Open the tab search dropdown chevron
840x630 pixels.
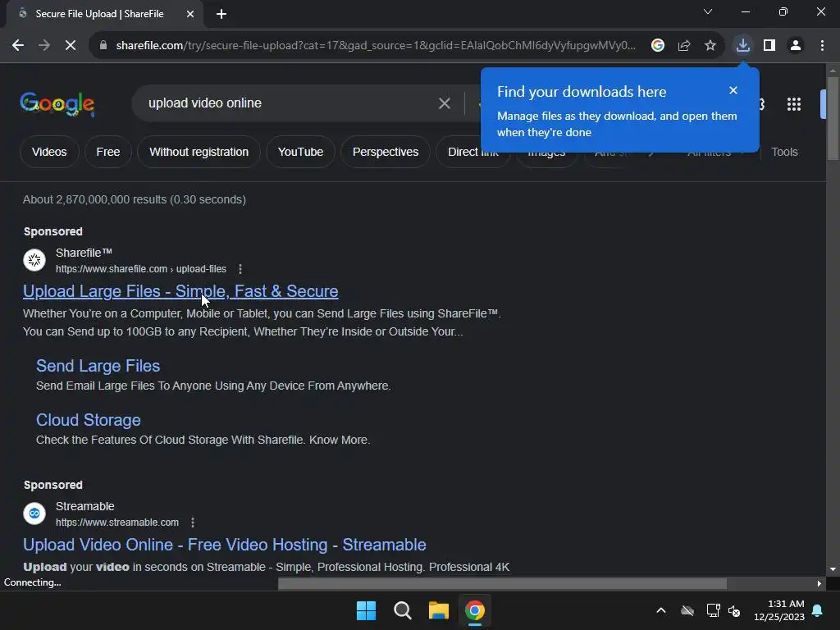(708, 11)
